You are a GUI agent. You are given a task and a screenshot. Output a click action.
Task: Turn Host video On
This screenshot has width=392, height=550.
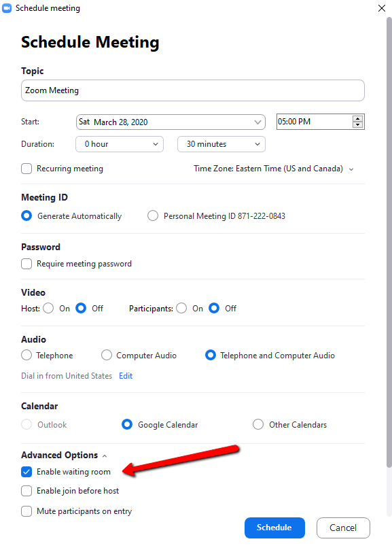[48, 308]
